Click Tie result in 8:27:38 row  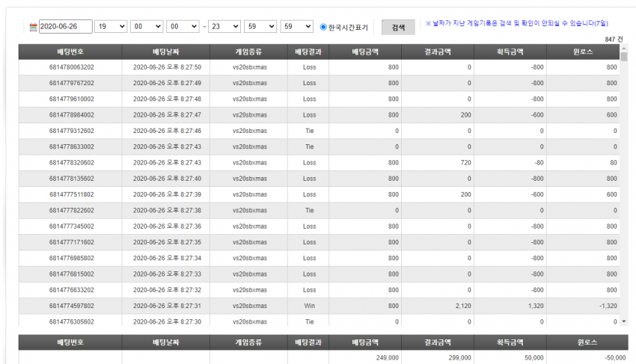coord(310,210)
